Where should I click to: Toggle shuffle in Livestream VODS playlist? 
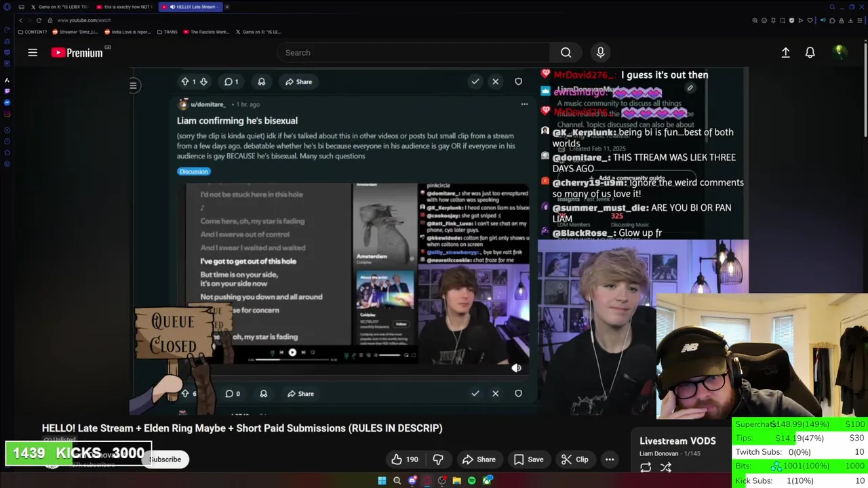point(666,467)
